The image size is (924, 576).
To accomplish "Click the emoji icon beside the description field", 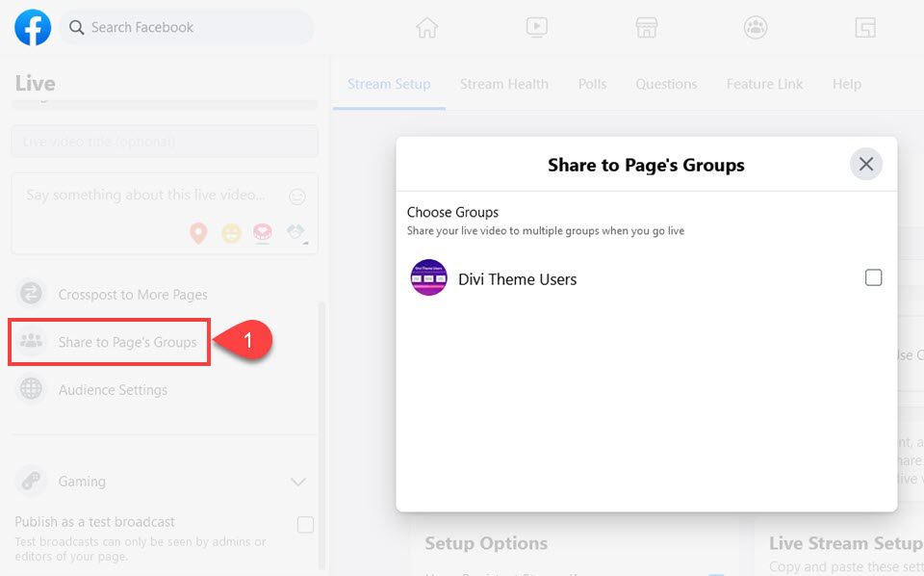I will tap(297, 196).
